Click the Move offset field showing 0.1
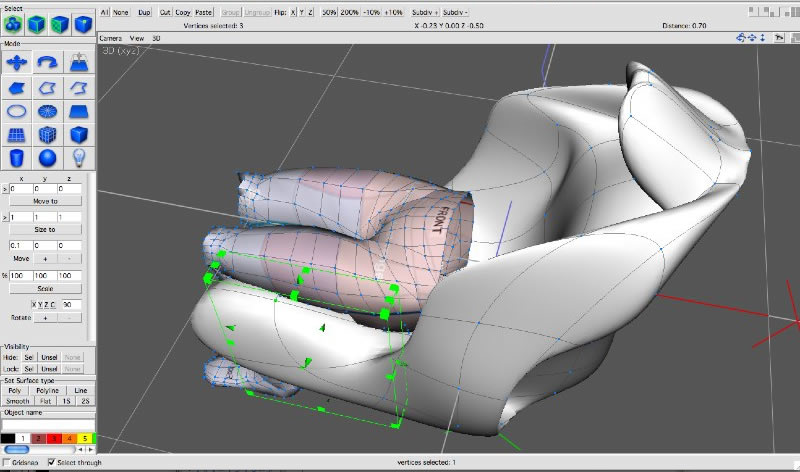This screenshot has width=800, height=472. [x=20, y=245]
